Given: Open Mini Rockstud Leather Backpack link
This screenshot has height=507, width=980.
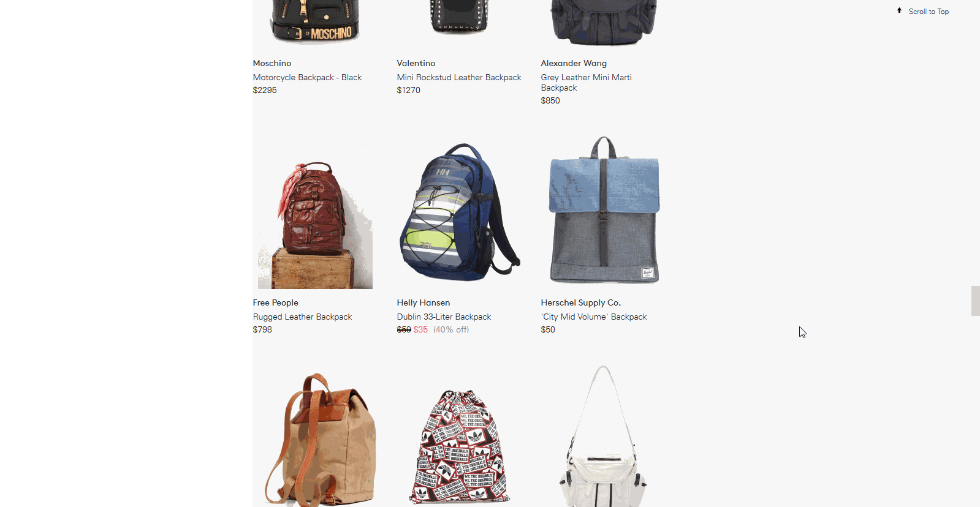Looking at the screenshot, I should pos(459,77).
